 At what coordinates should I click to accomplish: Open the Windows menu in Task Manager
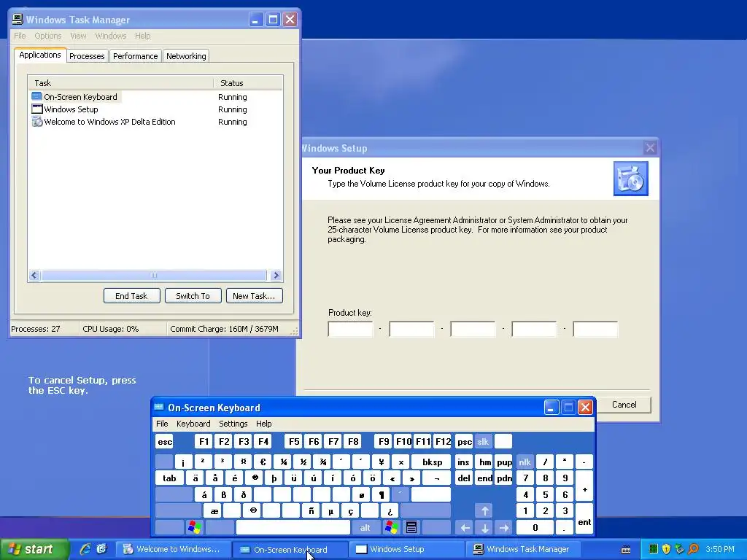(x=111, y=36)
